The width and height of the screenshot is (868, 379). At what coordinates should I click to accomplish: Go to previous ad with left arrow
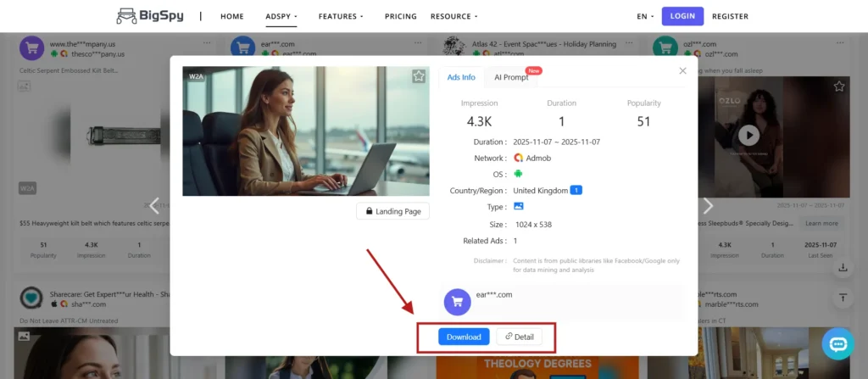click(x=155, y=205)
